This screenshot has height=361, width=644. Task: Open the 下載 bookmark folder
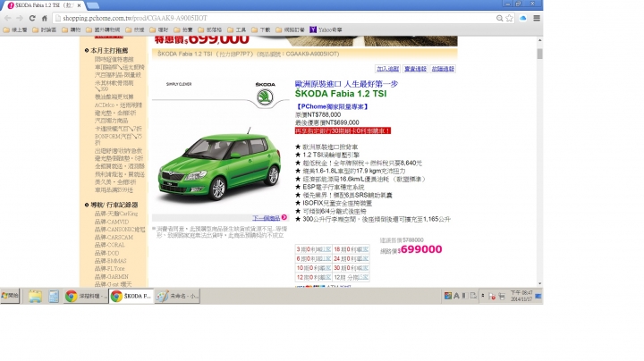point(261,29)
